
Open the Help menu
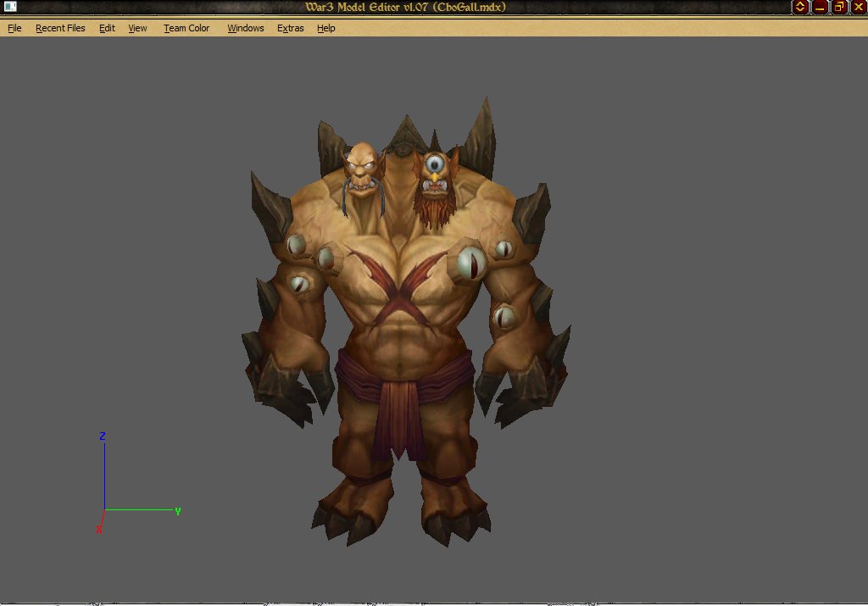326,28
